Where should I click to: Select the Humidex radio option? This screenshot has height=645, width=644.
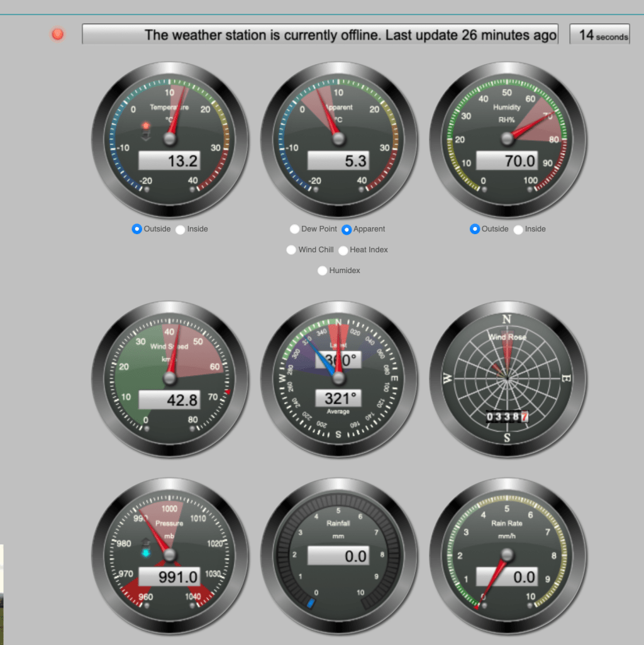(323, 271)
